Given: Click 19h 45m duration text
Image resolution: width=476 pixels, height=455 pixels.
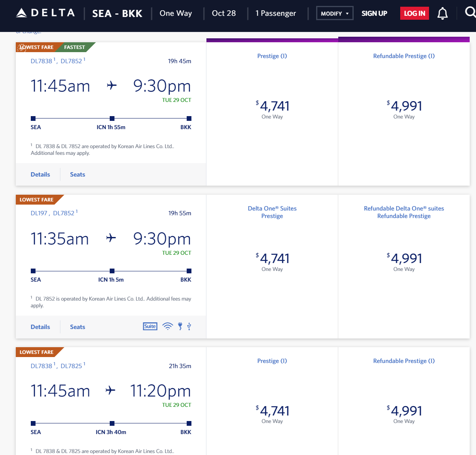Looking at the screenshot, I should pos(180,61).
